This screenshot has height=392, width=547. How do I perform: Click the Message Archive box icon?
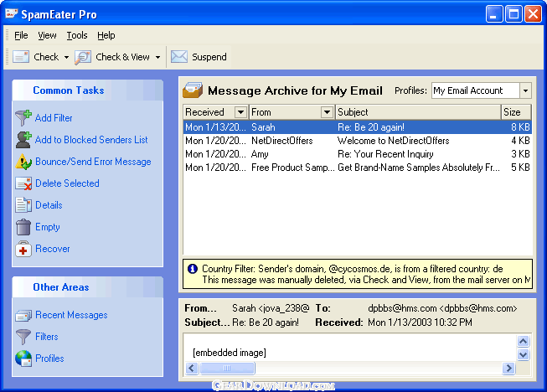click(x=193, y=90)
